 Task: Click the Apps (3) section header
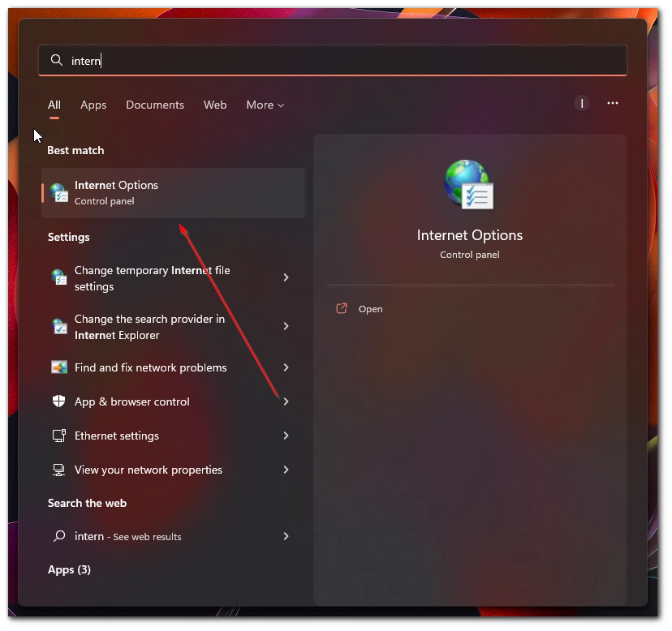click(69, 569)
